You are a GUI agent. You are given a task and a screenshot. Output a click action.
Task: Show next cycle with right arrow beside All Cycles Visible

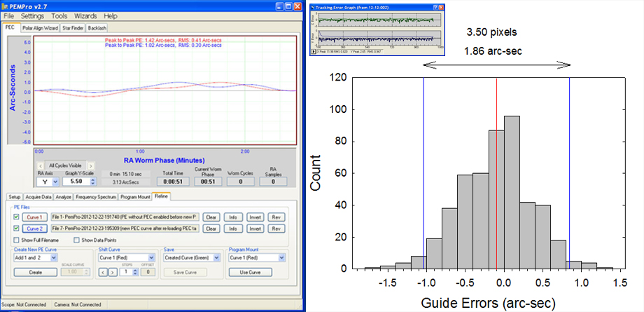[x=91, y=165]
